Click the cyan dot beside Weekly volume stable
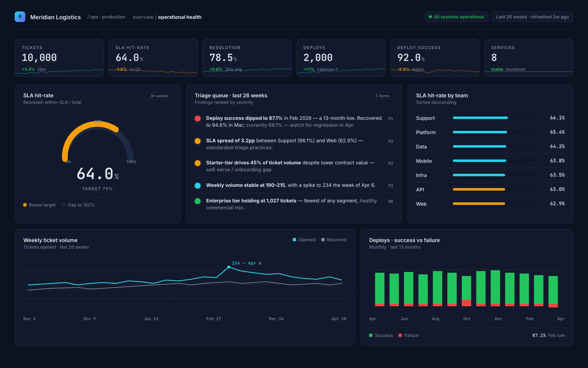Viewport: 588px width, 368px height. pos(198,185)
